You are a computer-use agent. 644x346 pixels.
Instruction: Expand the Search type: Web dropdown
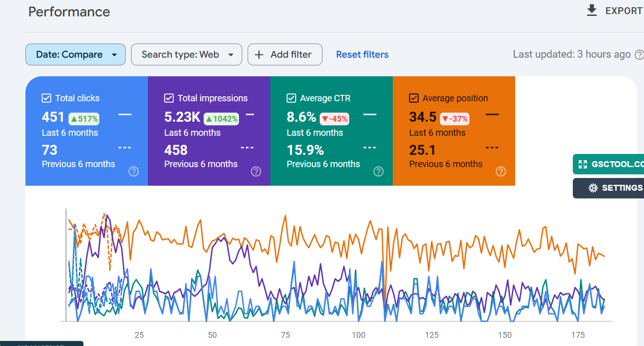186,54
